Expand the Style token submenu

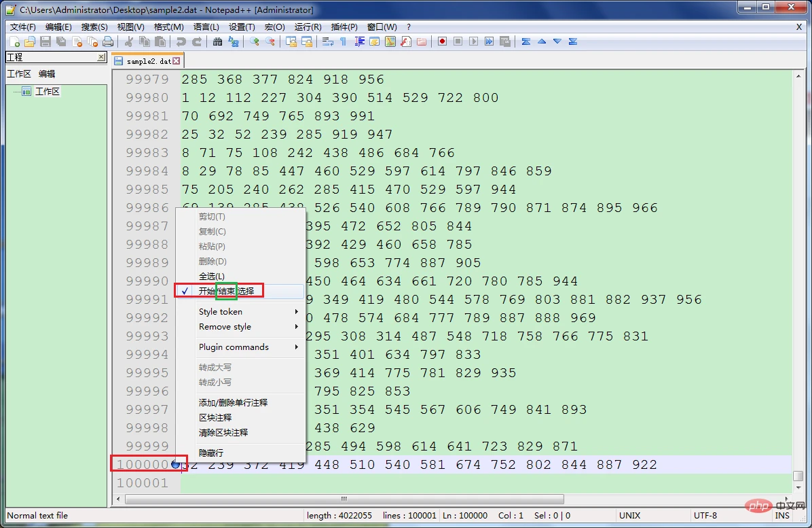240,311
